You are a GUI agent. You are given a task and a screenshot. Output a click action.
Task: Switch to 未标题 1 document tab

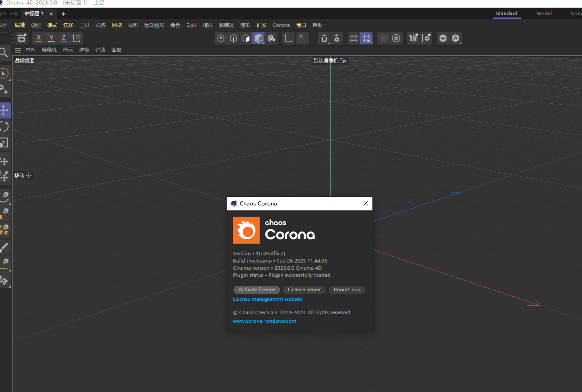click(34, 14)
